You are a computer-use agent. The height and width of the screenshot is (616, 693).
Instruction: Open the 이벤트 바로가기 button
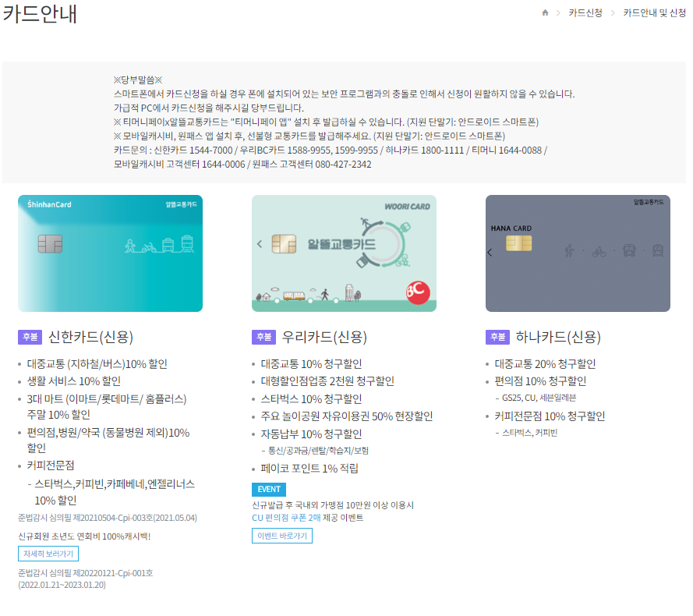284,536
